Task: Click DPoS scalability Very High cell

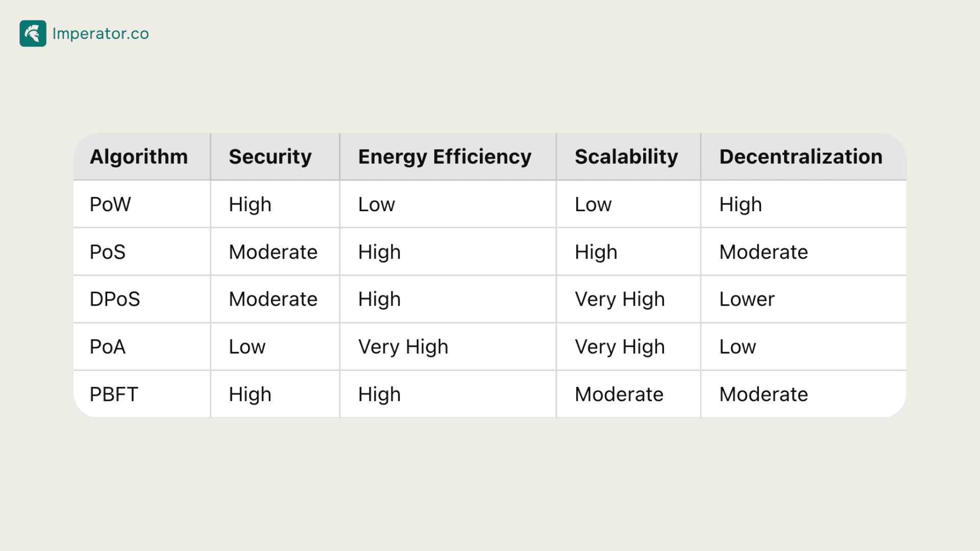Action: click(628, 299)
